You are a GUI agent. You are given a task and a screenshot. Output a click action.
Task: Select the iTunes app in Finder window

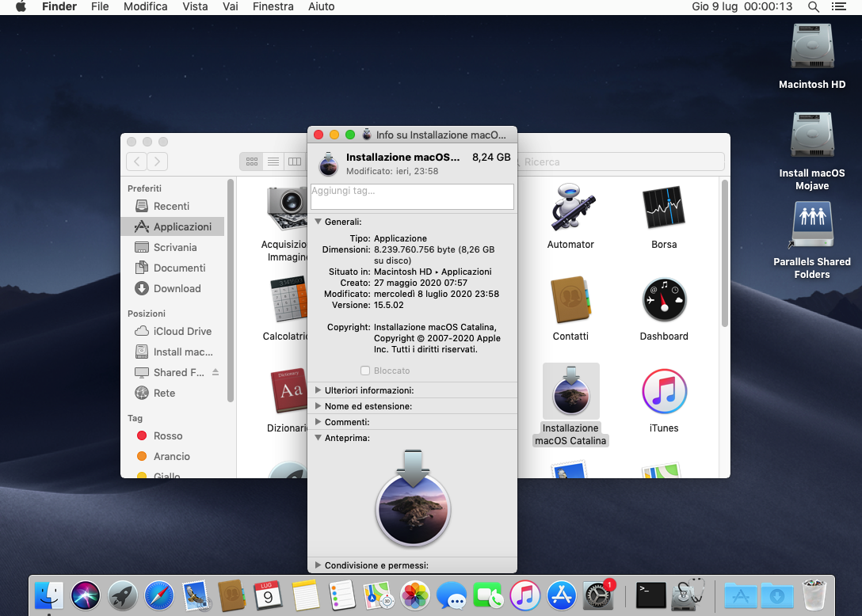pyautogui.click(x=664, y=391)
